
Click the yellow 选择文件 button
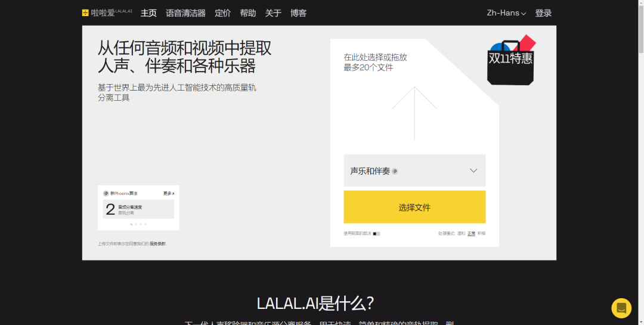click(x=414, y=207)
